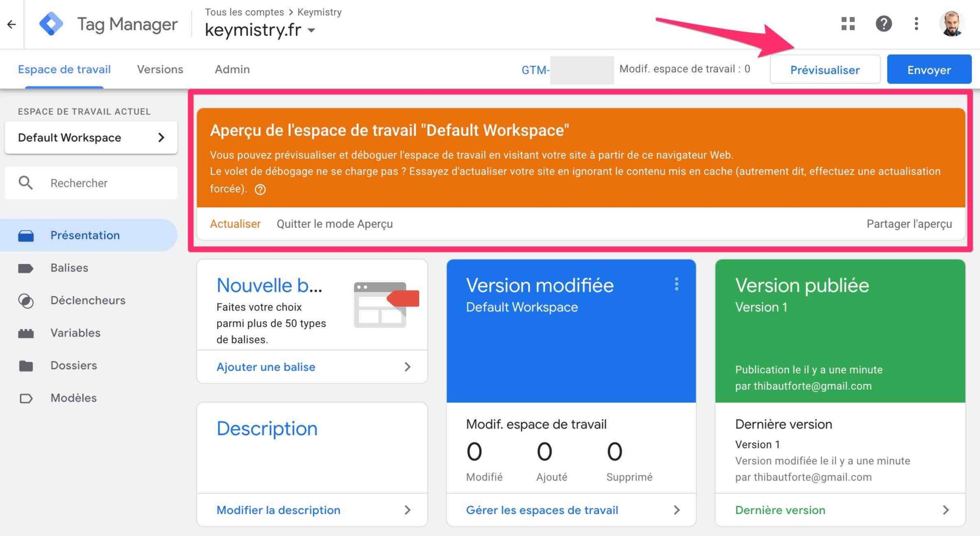Click the Déclencheurs trigger icon
The height and width of the screenshot is (536, 980).
(26, 300)
